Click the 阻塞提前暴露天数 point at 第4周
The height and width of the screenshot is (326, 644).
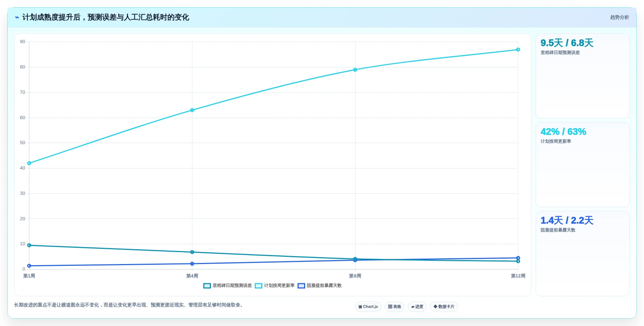[192, 264]
